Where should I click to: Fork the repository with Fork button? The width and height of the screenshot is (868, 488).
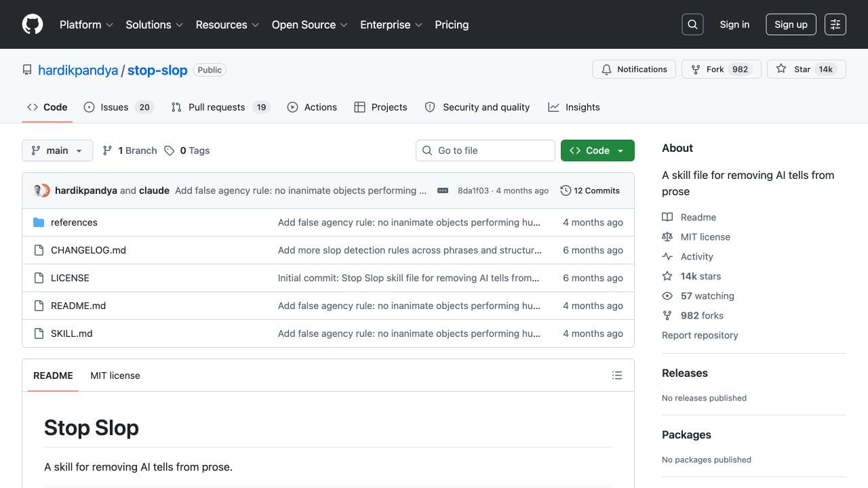point(721,69)
